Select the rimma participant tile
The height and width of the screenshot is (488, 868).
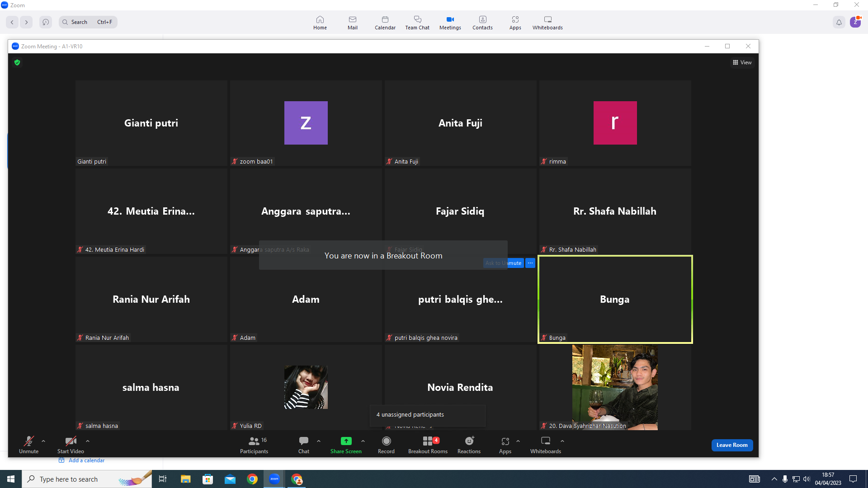615,123
